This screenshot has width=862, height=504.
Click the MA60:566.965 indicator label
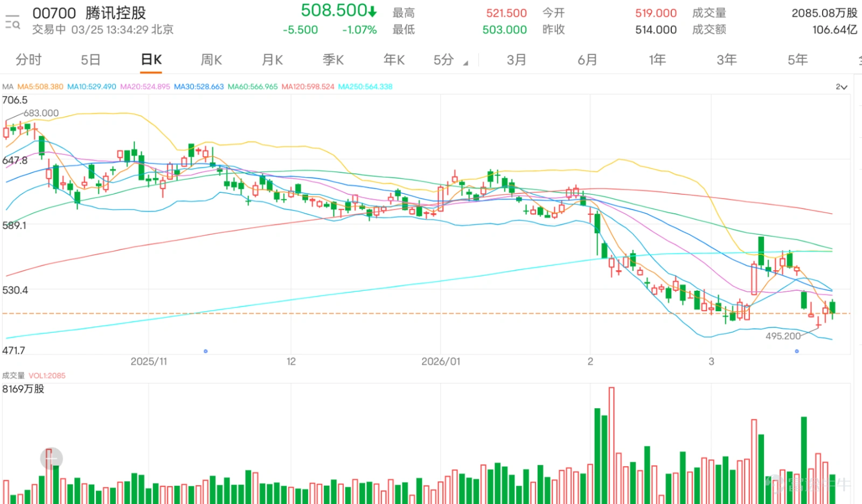[x=253, y=87]
